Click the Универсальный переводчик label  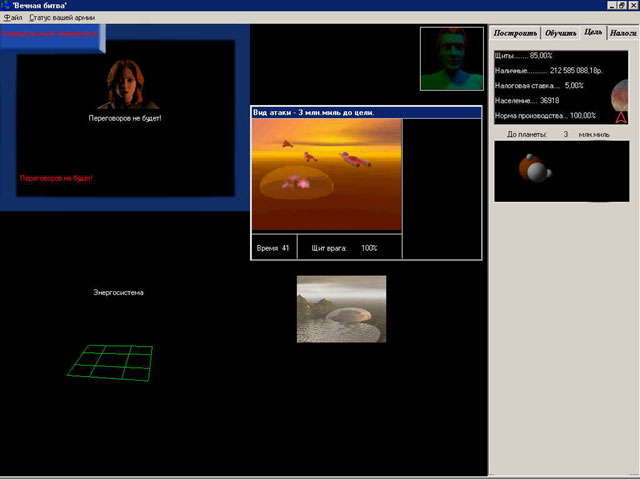click(x=50, y=33)
